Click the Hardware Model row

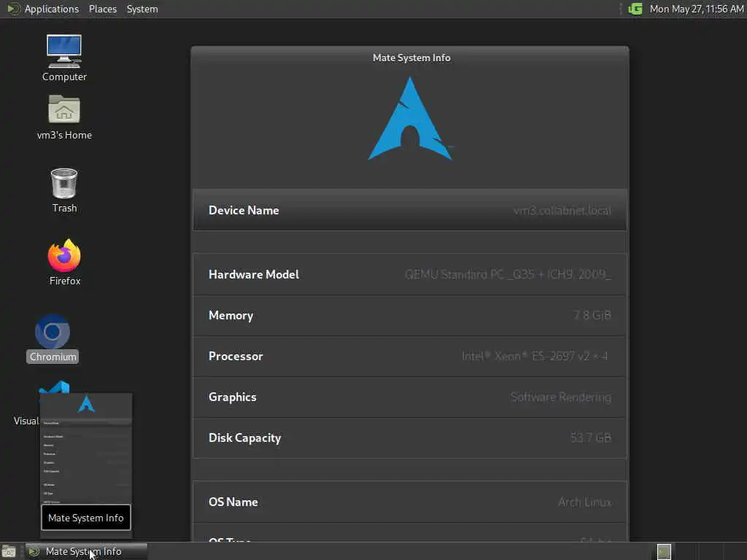pos(410,274)
